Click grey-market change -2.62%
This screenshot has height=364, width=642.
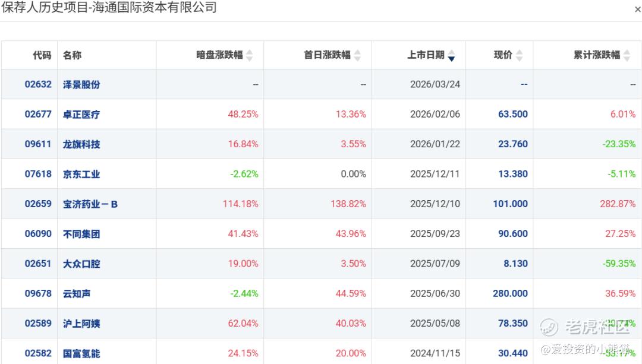(244, 174)
